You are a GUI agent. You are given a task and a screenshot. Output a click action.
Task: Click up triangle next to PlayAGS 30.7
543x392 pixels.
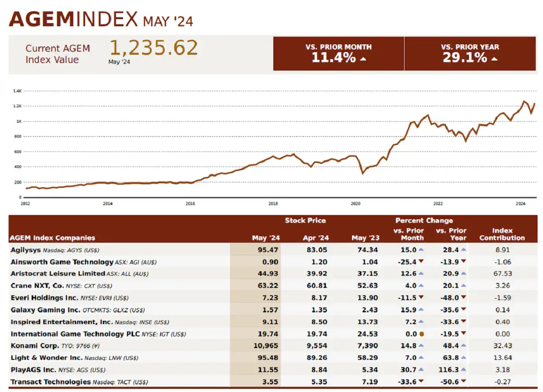tap(421, 370)
